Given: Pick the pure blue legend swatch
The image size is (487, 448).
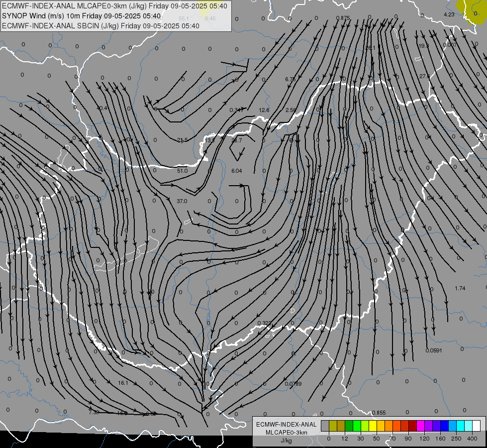Looking at the screenshot, I should (444, 426).
